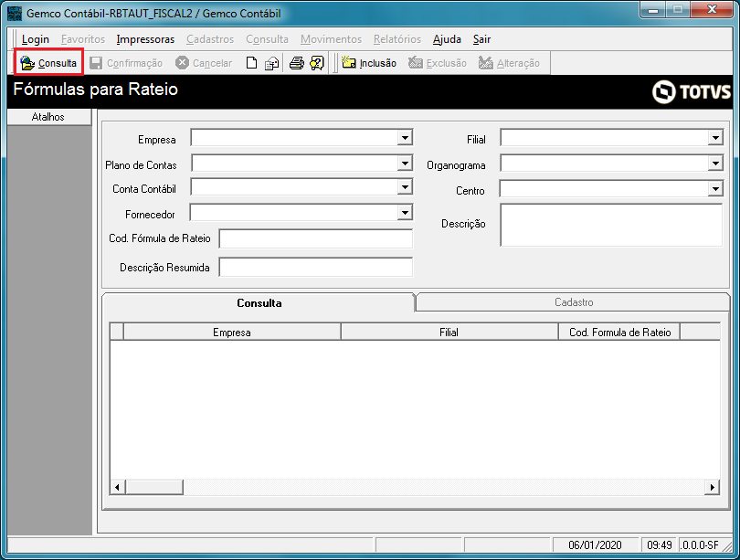This screenshot has height=560, width=740.
Task: Click the Cod. Fórmula de Rateio input field
Action: pos(316,238)
